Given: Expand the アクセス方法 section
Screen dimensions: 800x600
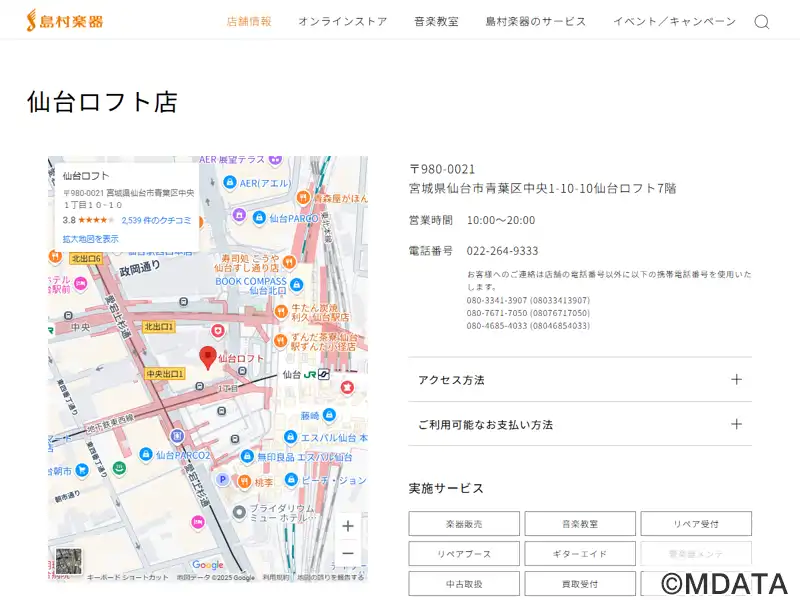Looking at the screenshot, I should pyautogui.click(x=580, y=380).
